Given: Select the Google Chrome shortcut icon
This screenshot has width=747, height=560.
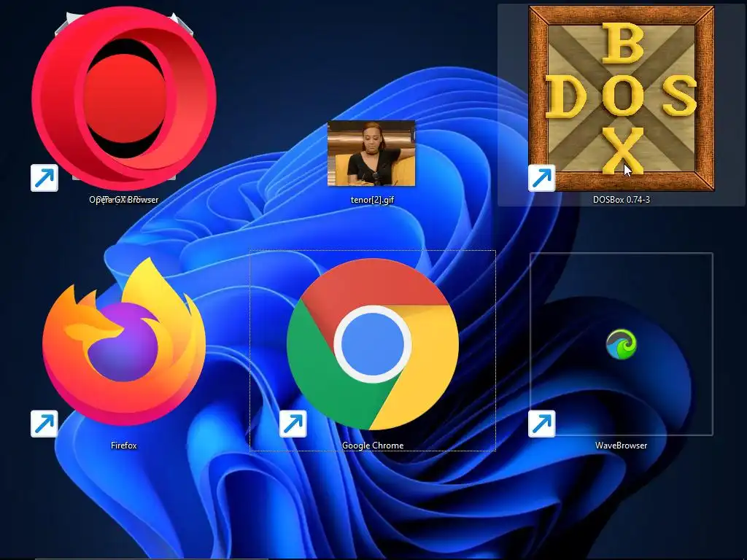Looking at the screenshot, I should coord(373,344).
